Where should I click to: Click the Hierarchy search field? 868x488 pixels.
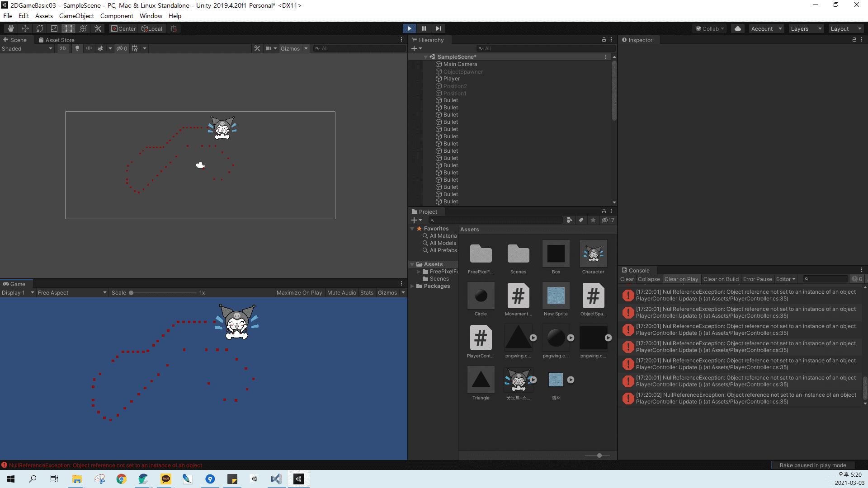tap(545, 48)
